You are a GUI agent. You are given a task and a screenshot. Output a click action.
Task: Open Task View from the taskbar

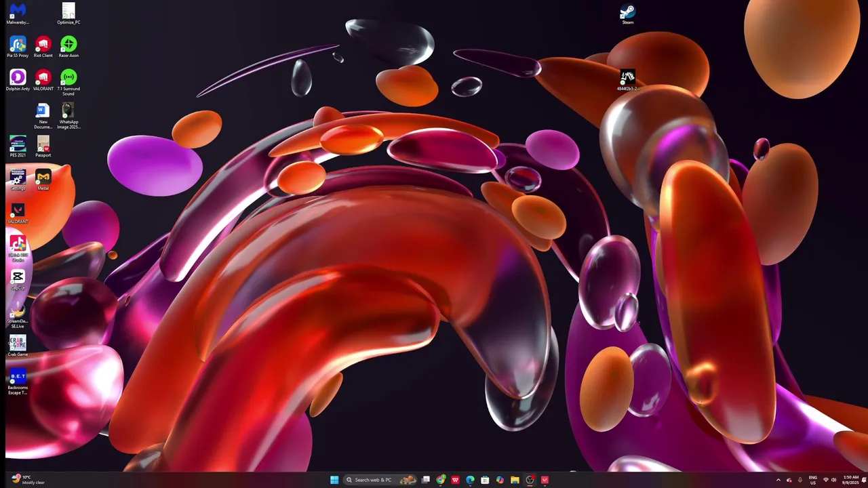(426, 480)
